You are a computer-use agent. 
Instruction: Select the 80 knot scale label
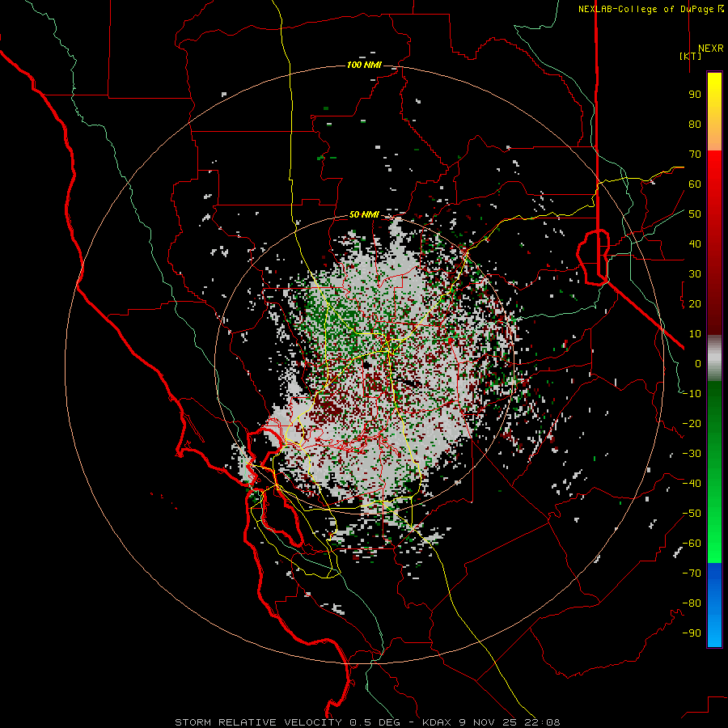tap(695, 124)
